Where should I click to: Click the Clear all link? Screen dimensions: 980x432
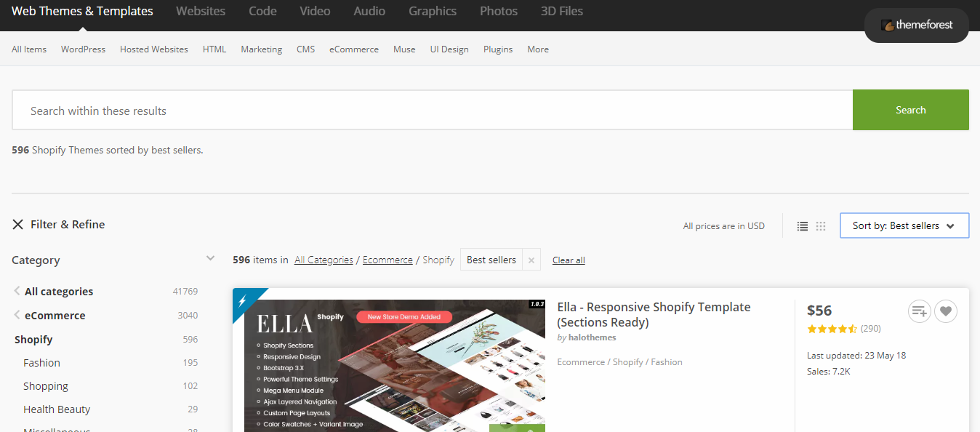coord(569,260)
